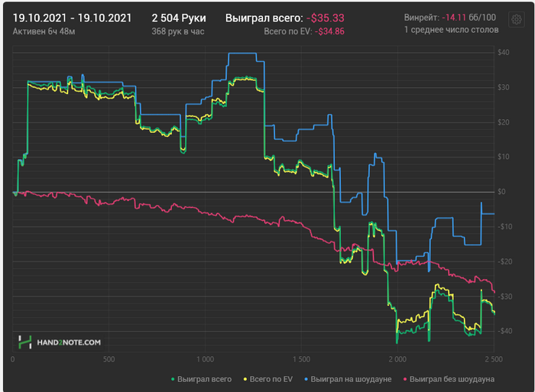Open the 19.10.2021 - 19.10.2021 date range
Viewport: 535px width, 392px height.
tap(73, 17)
